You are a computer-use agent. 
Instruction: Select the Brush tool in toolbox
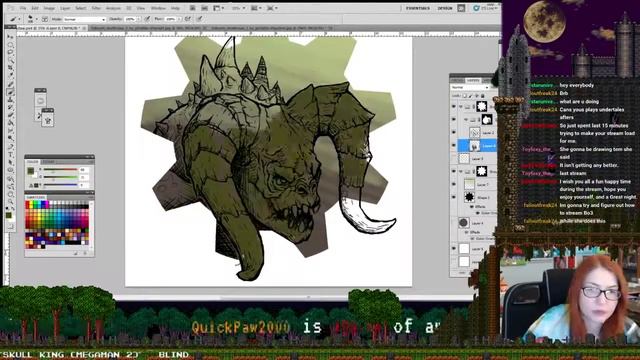pos(10,92)
